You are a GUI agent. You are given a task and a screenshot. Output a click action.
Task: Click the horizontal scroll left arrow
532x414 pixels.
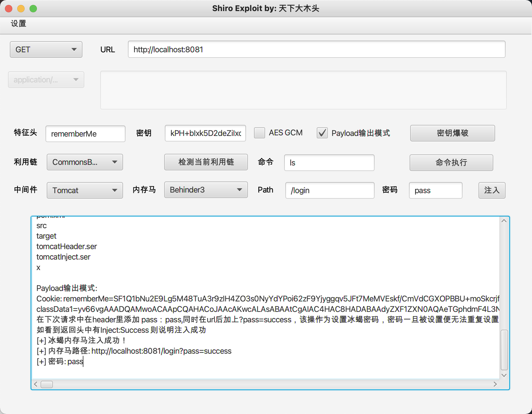pos(36,384)
